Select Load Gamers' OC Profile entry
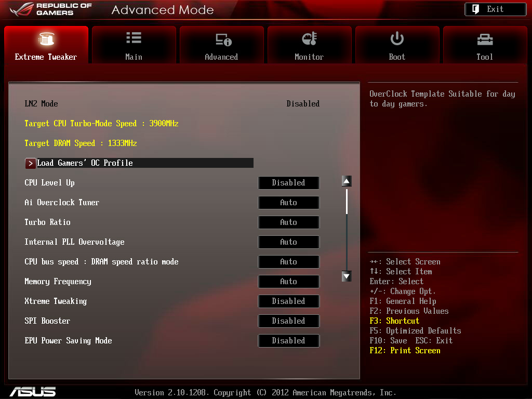 (x=139, y=163)
